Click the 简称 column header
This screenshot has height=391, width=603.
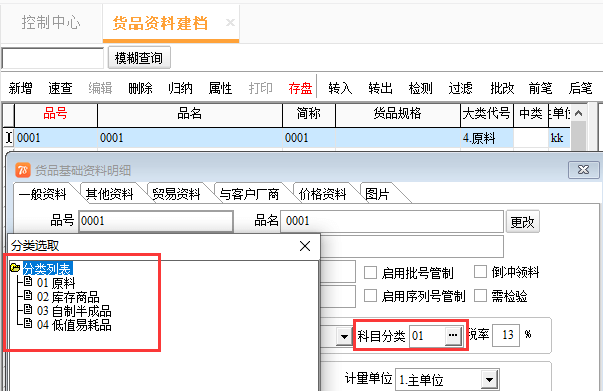click(x=309, y=115)
